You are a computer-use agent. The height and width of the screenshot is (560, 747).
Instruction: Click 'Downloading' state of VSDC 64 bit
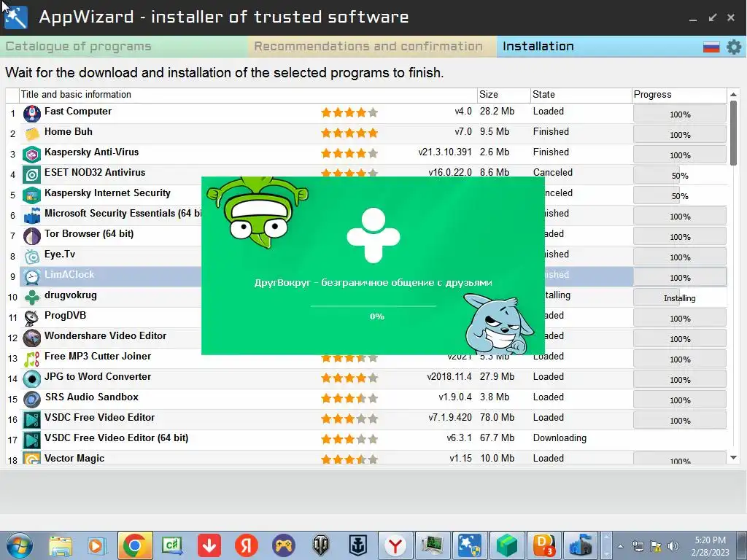point(560,437)
